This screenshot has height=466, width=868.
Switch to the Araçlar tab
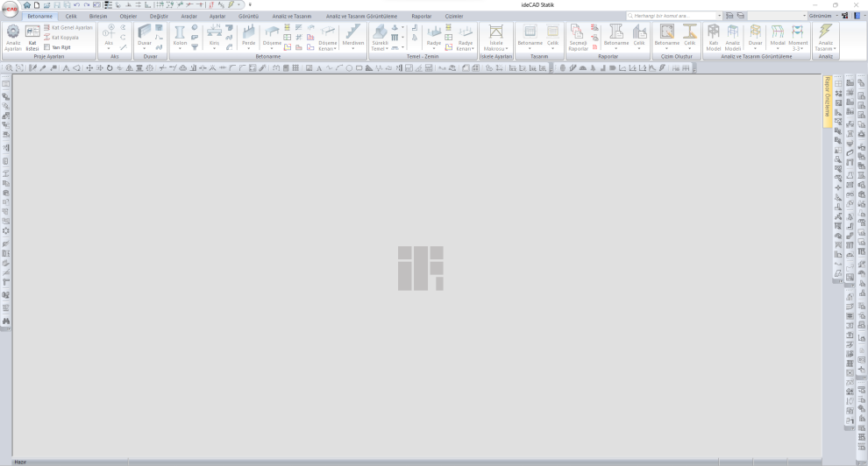[x=189, y=16]
